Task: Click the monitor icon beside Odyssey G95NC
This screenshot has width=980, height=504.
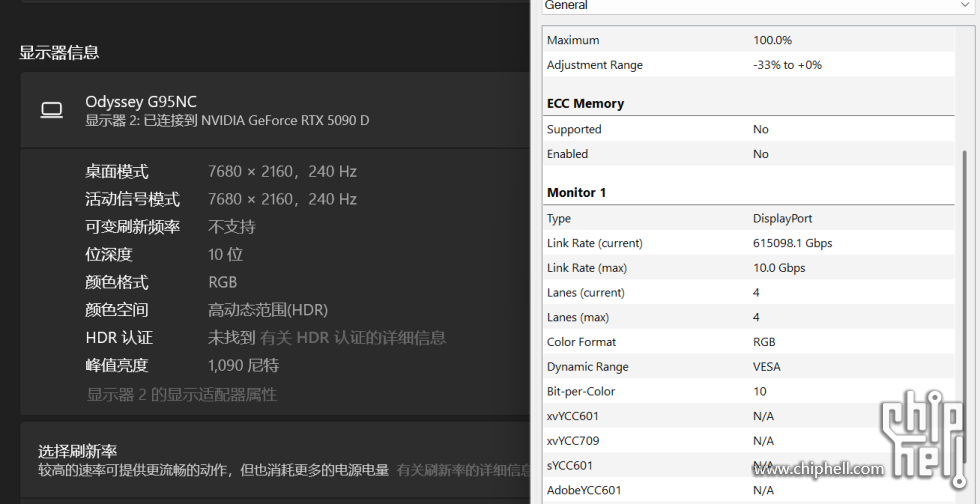Action: click(x=52, y=110)
